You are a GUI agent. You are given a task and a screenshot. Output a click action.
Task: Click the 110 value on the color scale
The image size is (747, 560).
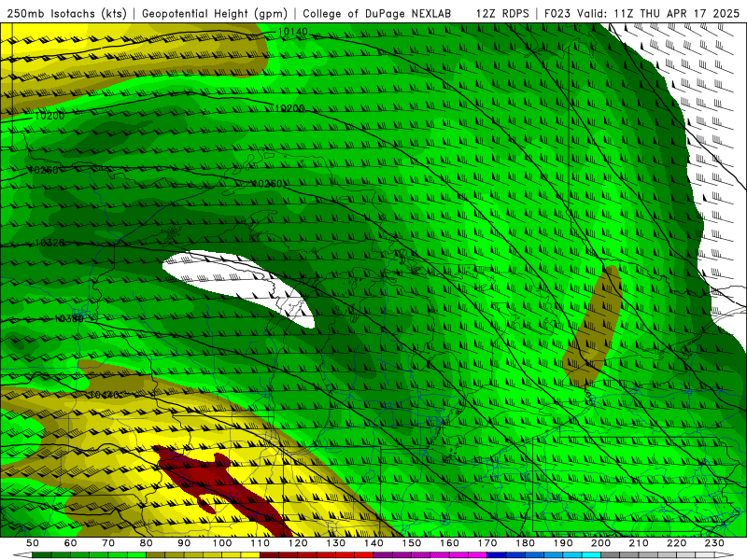pos(261,543)
